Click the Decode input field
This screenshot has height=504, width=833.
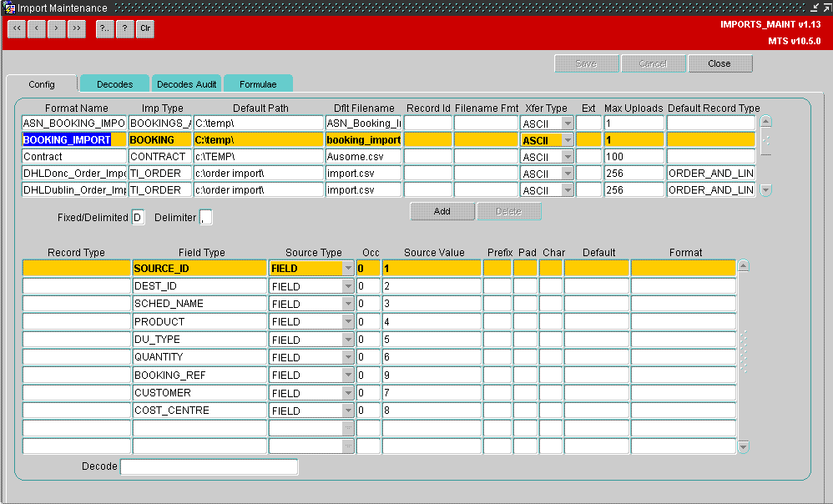[x=210, y=466]
